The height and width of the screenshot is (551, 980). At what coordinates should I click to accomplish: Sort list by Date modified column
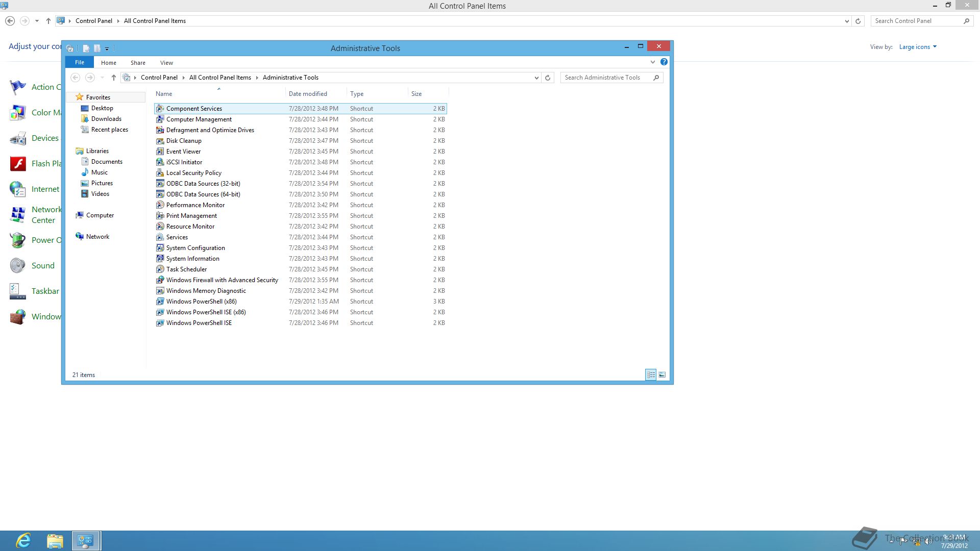tap(308, 94)
